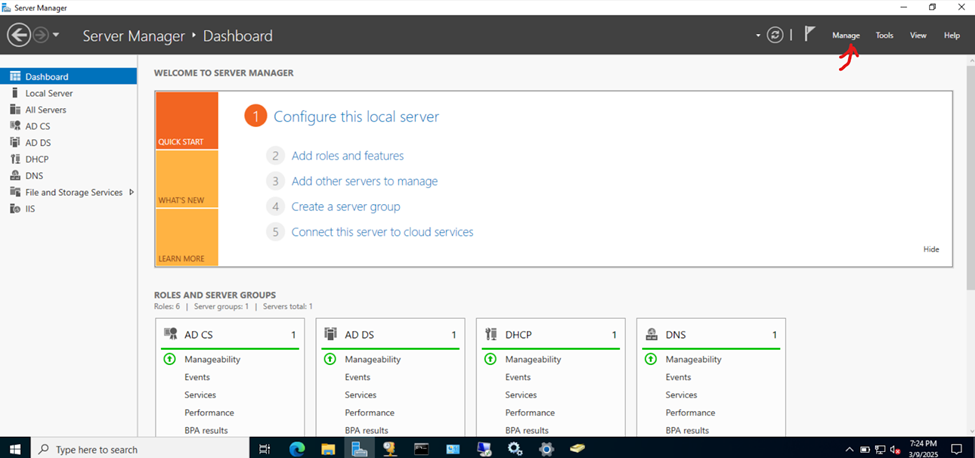Click the forward navigation arrow
This screenshot has height=458, width=975.
click(x=40, y=35)
